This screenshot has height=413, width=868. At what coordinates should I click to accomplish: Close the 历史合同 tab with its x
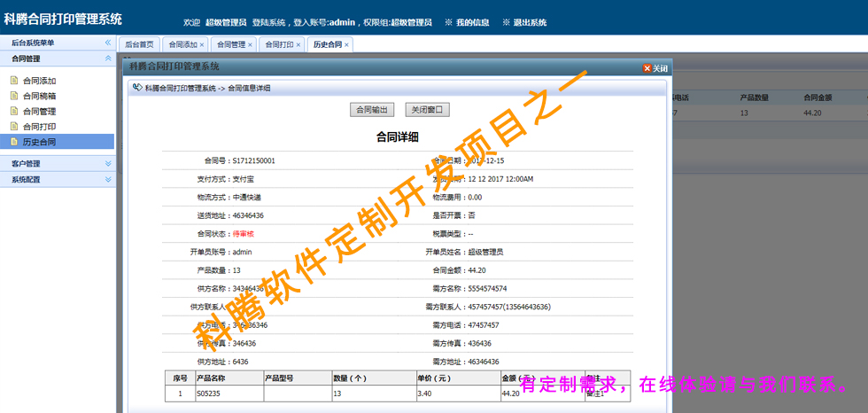(x=346, y=45)
